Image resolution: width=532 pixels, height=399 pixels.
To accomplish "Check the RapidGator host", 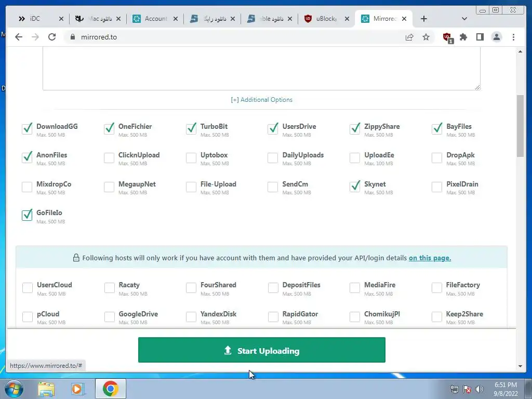I will coord(273,317).
